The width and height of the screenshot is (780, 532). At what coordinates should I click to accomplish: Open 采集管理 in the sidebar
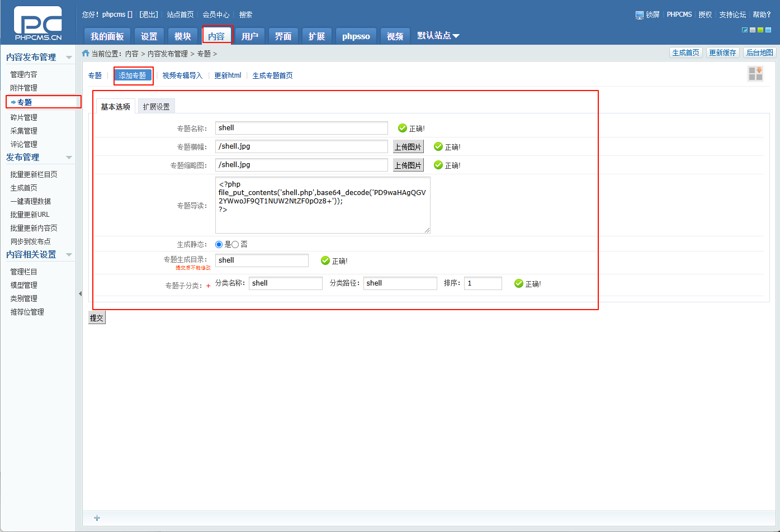(24, 131)
